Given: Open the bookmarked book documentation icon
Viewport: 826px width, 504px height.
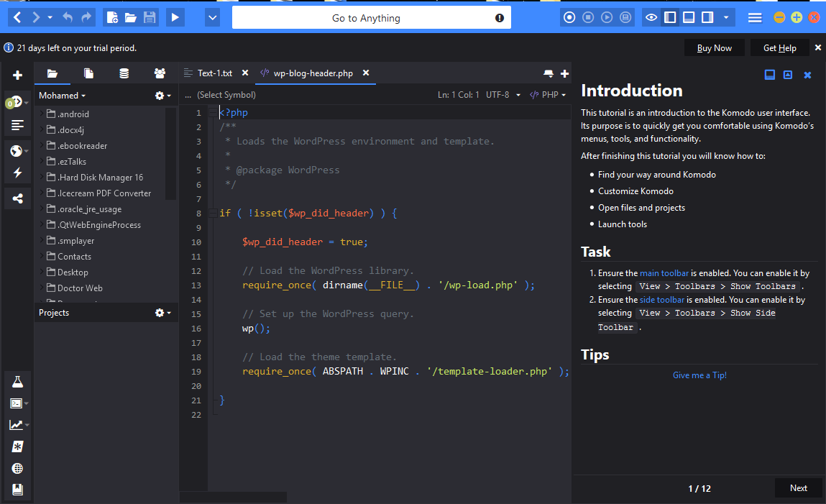Looking at the screenshot, I should point(17,490).
